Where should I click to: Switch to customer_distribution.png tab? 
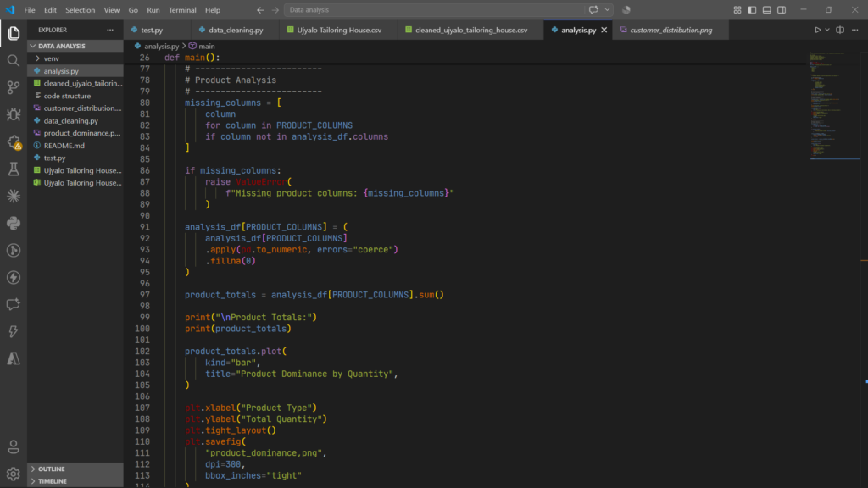[671, 30]
